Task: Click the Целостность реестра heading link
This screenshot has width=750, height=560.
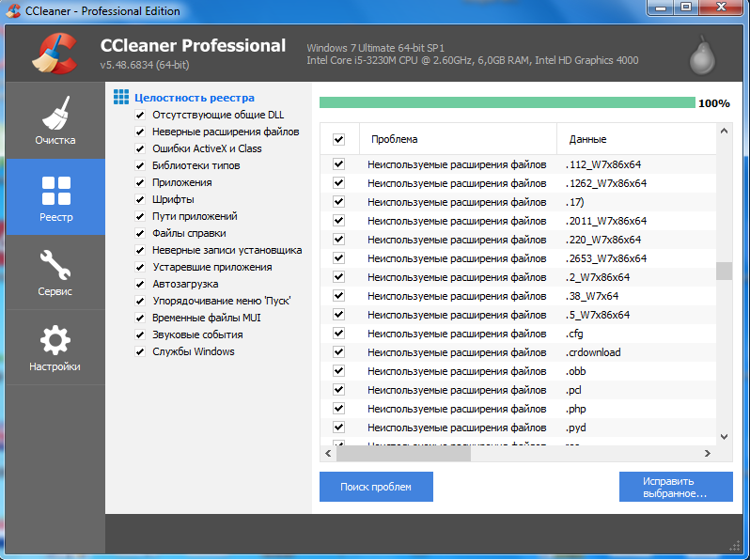Action: coord(195,98)
